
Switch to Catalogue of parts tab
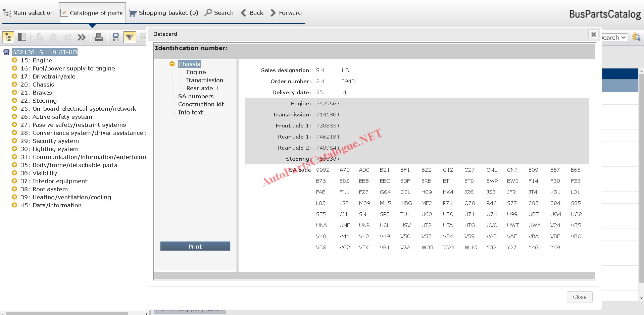pos(92,13)
